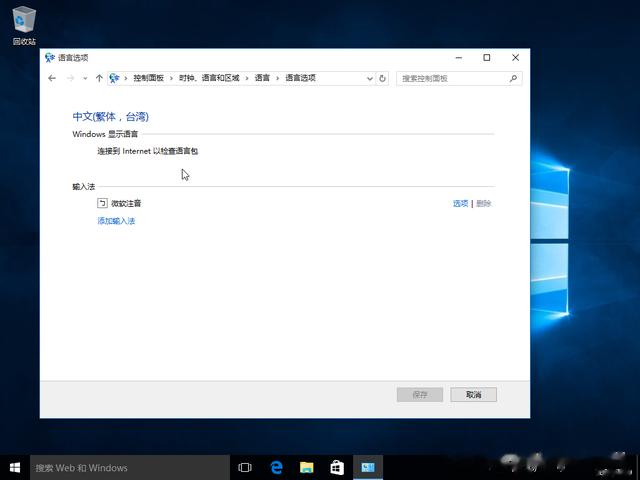640x480 pixels.
Task: Go back with the back arrow
Action: [52, 78]
